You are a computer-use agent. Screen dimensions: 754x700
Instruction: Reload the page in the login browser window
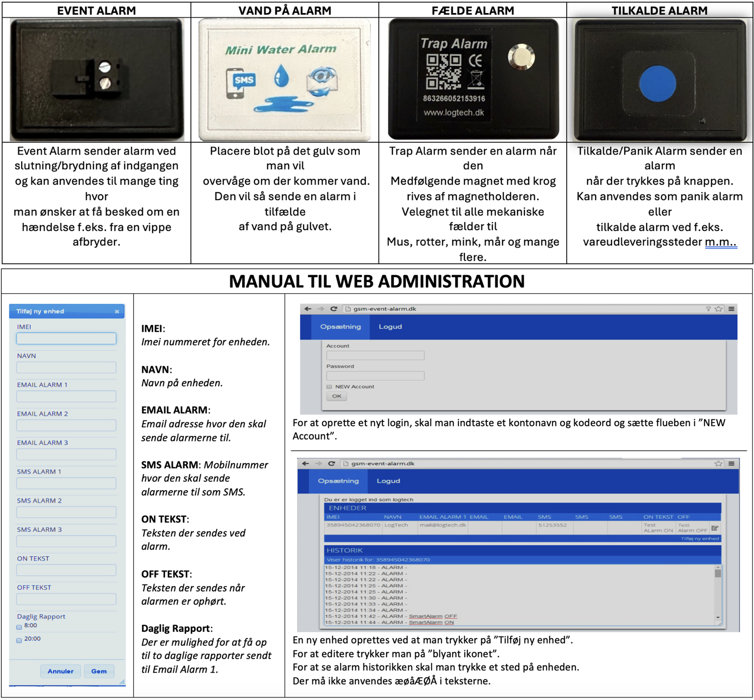(333, 309)
